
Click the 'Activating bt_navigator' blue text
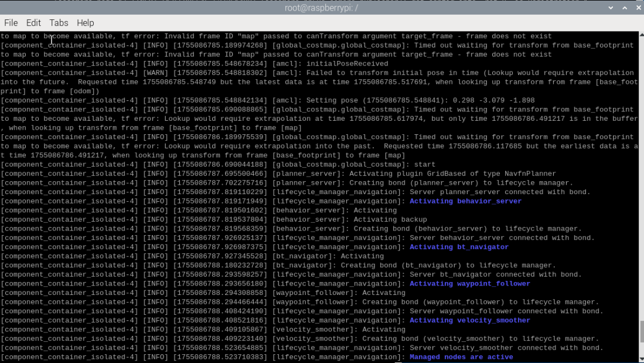pos(459,247)
